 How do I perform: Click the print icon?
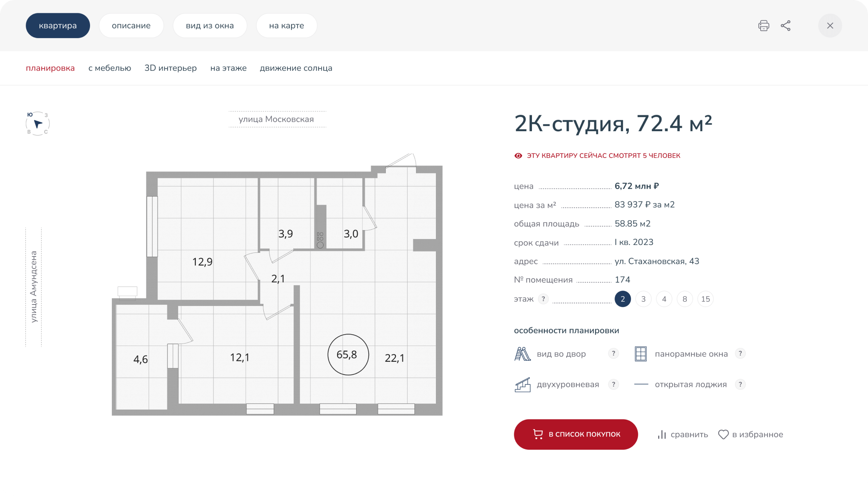(x=763, y=26)
